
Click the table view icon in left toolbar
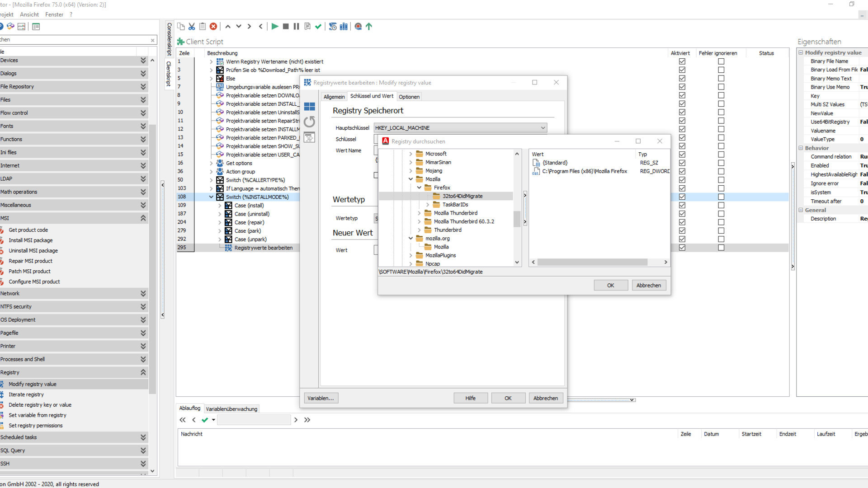click(36, 27)
